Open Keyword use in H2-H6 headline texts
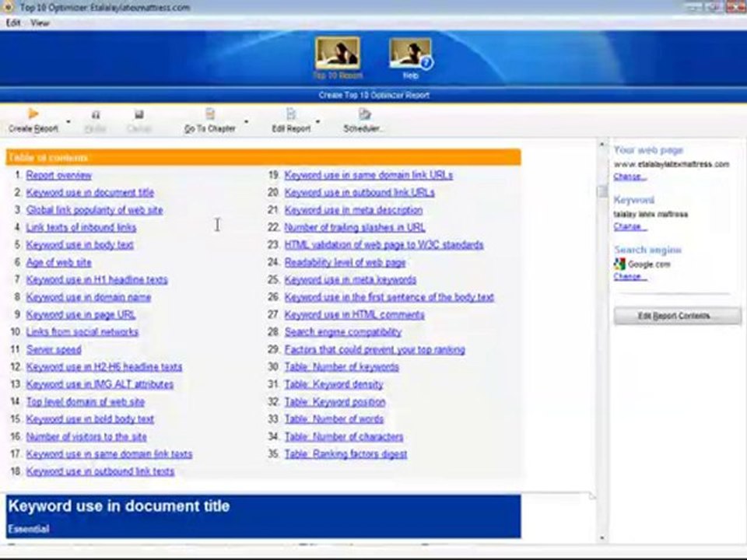The height and width of the screenshot is (560, 747). pos(103,367)
